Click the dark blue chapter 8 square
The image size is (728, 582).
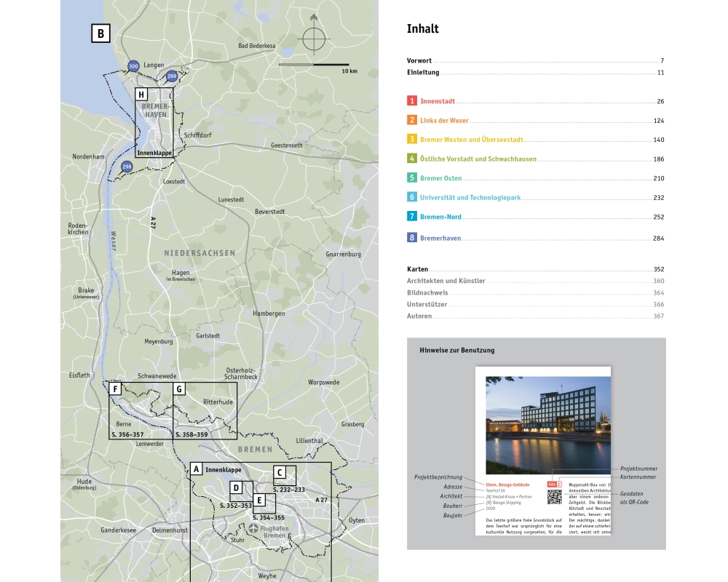click(x=412, y=238)
